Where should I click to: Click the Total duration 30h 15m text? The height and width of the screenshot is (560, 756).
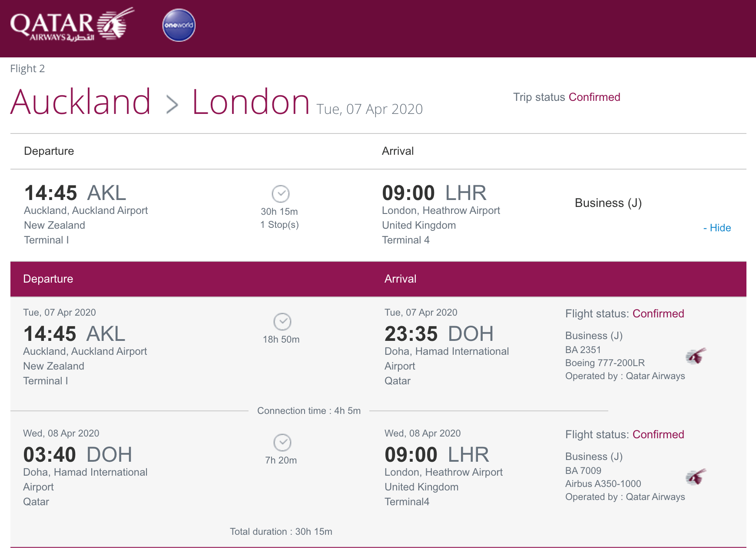pos(281,532)
